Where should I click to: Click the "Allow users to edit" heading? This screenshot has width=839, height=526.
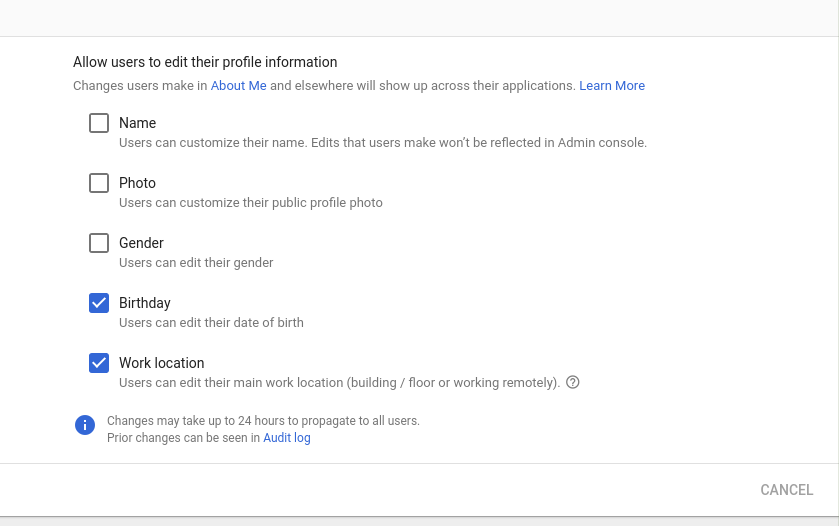pos(205,62)
